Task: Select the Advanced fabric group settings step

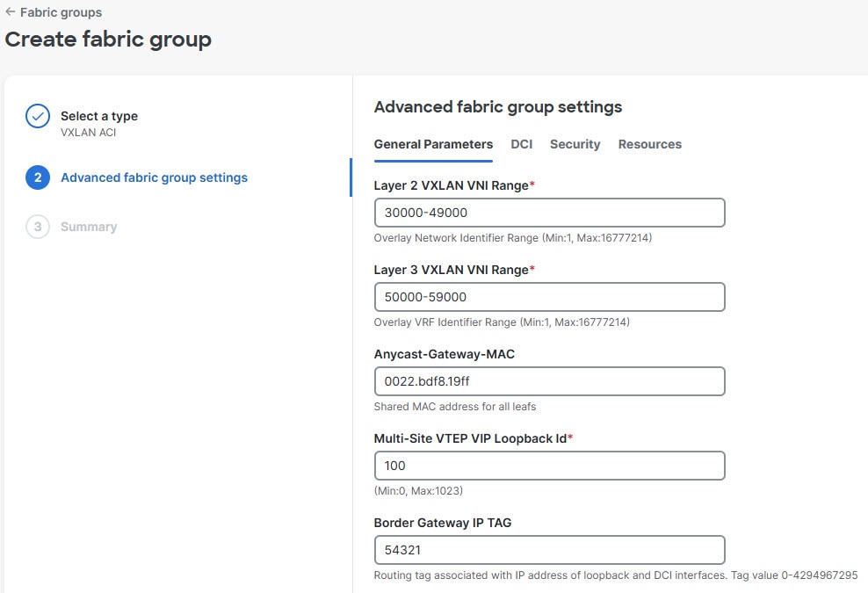Action: tap(154, 177)
